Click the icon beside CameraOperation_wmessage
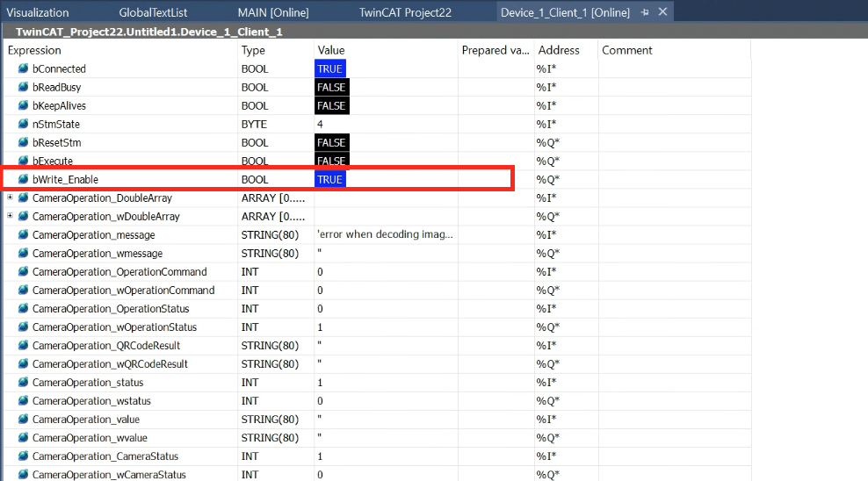868x481 pixels. click(23, 253)
